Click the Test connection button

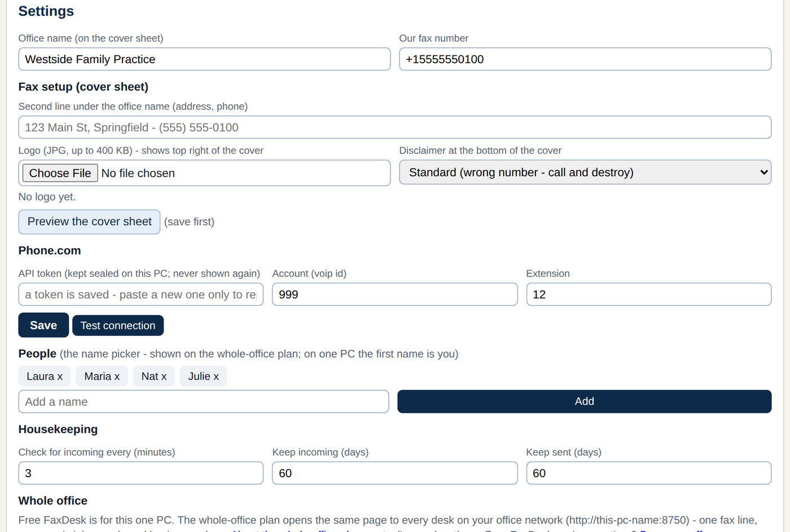click(x=118, y=326)
